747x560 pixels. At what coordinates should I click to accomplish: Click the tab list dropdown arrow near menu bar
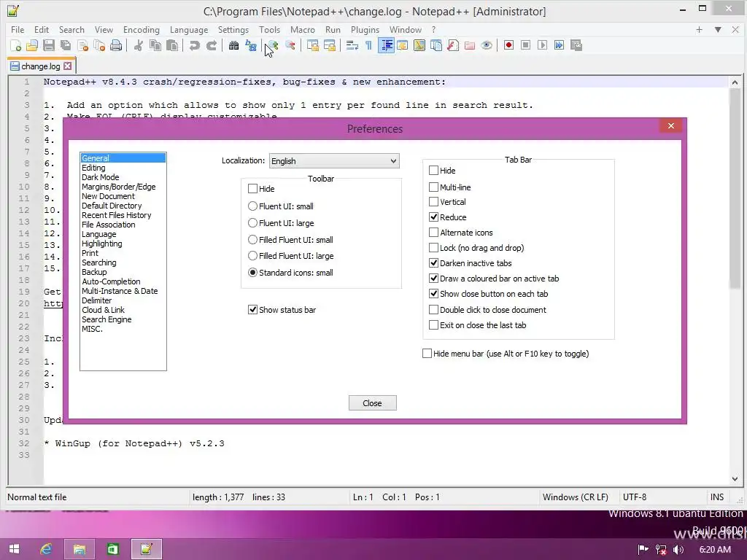pyautogui.click(x=718, y=29)
